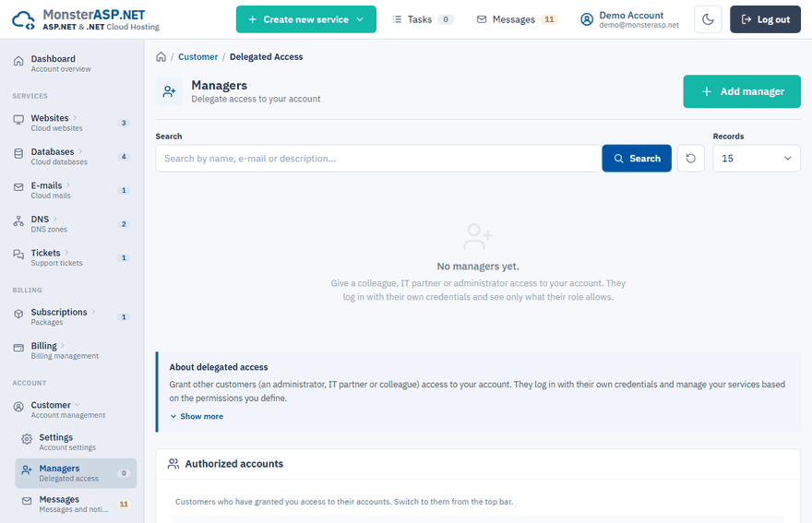
Task: Click the Websites monitor icon
Action: [18, 120]
